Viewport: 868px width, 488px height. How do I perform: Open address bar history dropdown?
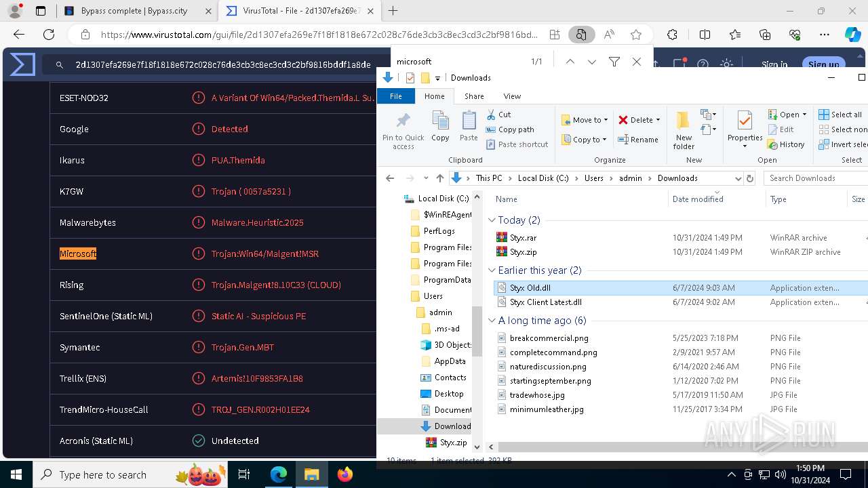tap(738, 178)
